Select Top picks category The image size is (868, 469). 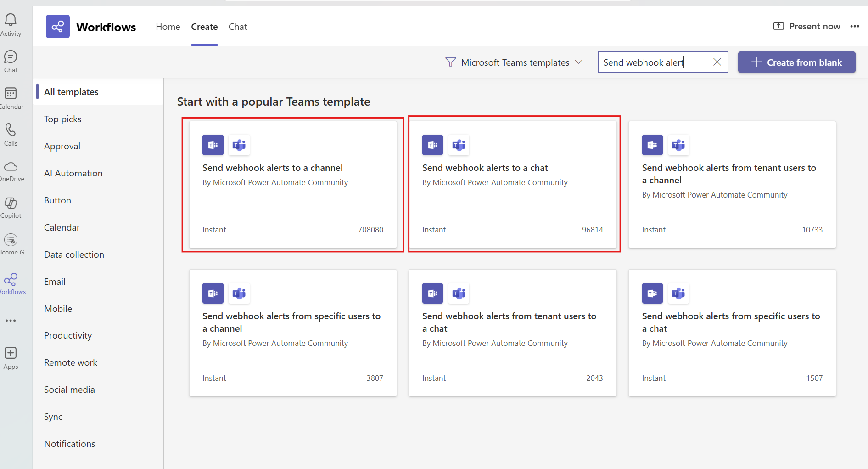coord(99,119)
